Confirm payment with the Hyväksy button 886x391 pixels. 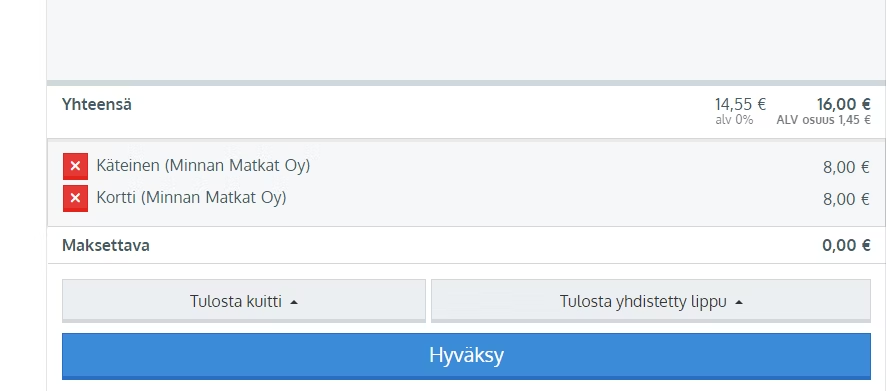click(466, 355)
